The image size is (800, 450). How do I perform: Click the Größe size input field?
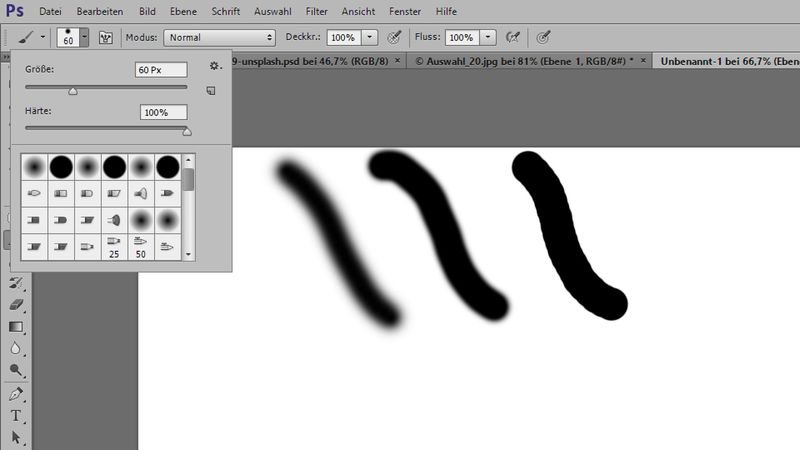click(161, 70)
